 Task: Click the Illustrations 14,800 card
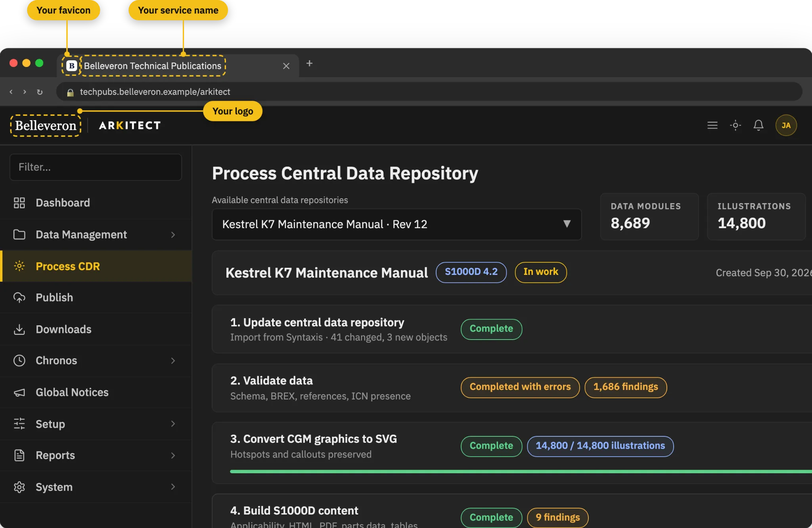[756, 217]
